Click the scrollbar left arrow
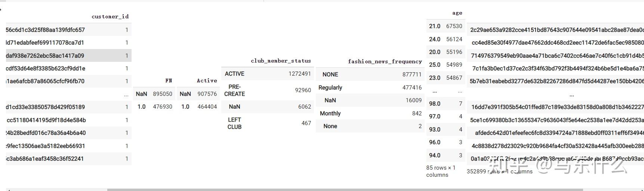 pyautogui.click(x=8, y=190)
